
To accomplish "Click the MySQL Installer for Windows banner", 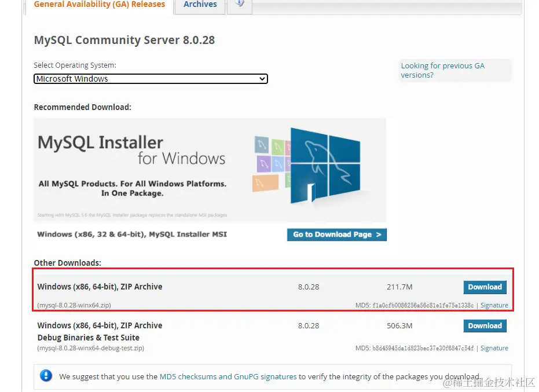I will coord(210,170).
